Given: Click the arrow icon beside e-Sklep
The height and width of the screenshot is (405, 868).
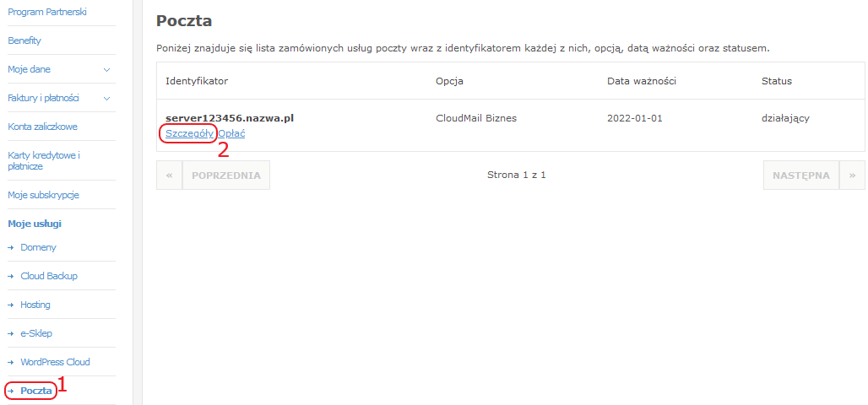Looking at the screenshot, I should pyautogui.click(x=11, y=333).
